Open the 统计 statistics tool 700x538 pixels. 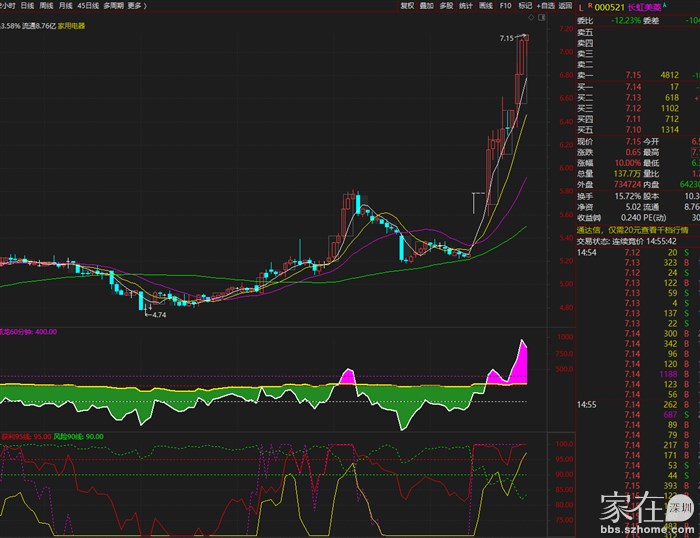(x=466, y=6)
